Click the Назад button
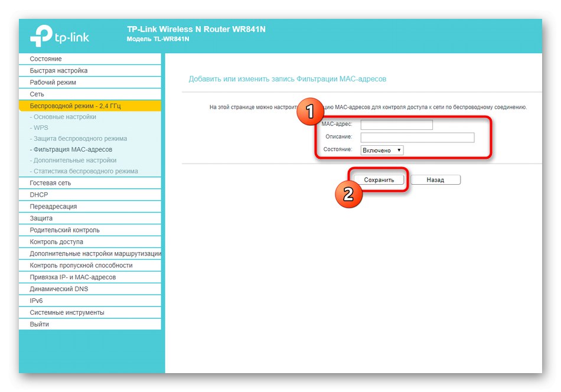The width and height of the screenshot is (561, 392). coord(435,180)
